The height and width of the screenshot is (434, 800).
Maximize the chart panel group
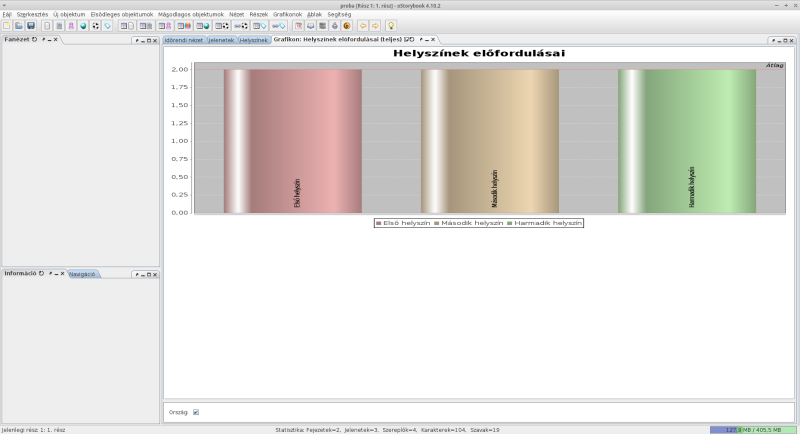(785, 40)
